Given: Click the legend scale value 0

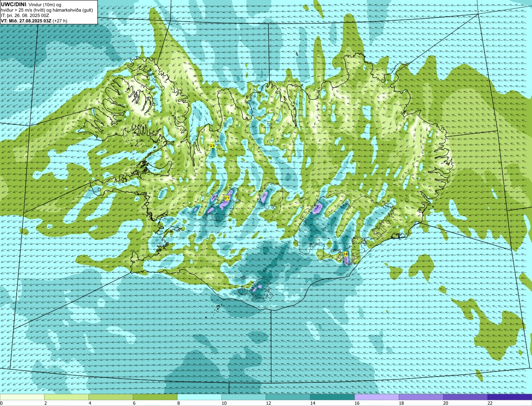Looking at the screenshot, I should point(1,403).
